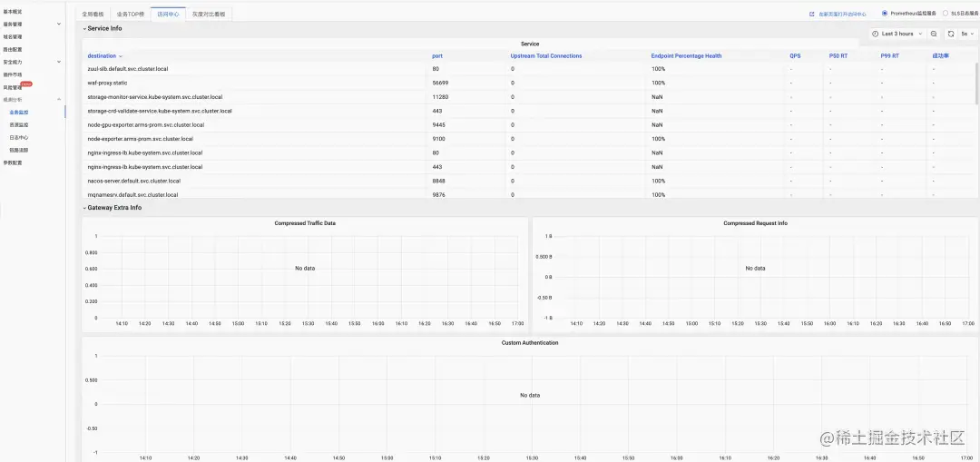The height and width of the screenshot is (462, 980).
Task: Open 资源监控 in the sidebar
Action: coord(19,125)
